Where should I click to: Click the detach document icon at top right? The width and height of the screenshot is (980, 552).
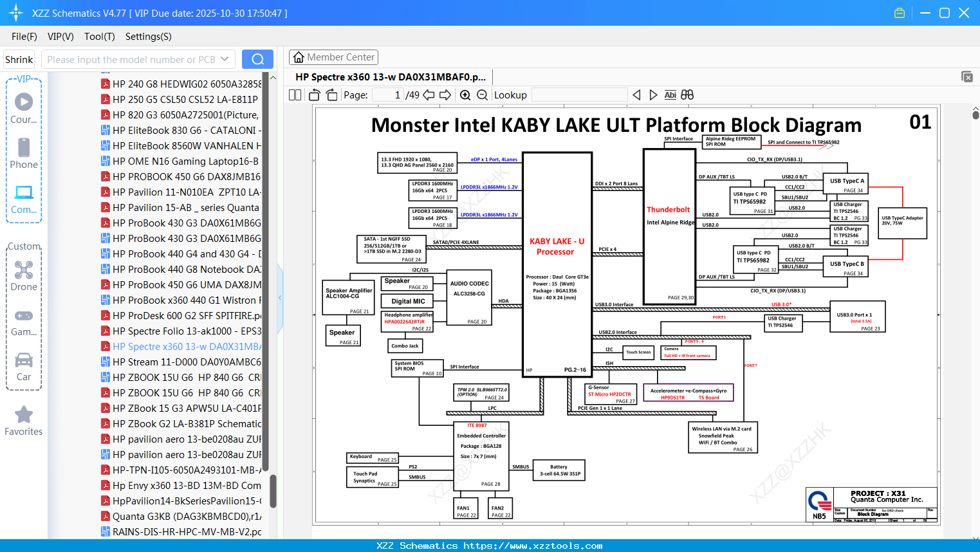pyautogui.click(x=967, y=77)
